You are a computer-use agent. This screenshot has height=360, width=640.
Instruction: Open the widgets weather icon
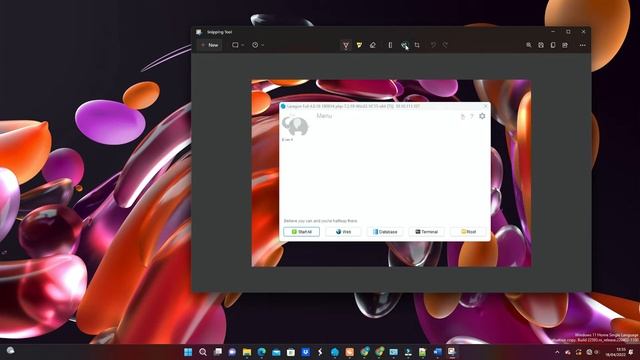[x=11, y=351]
